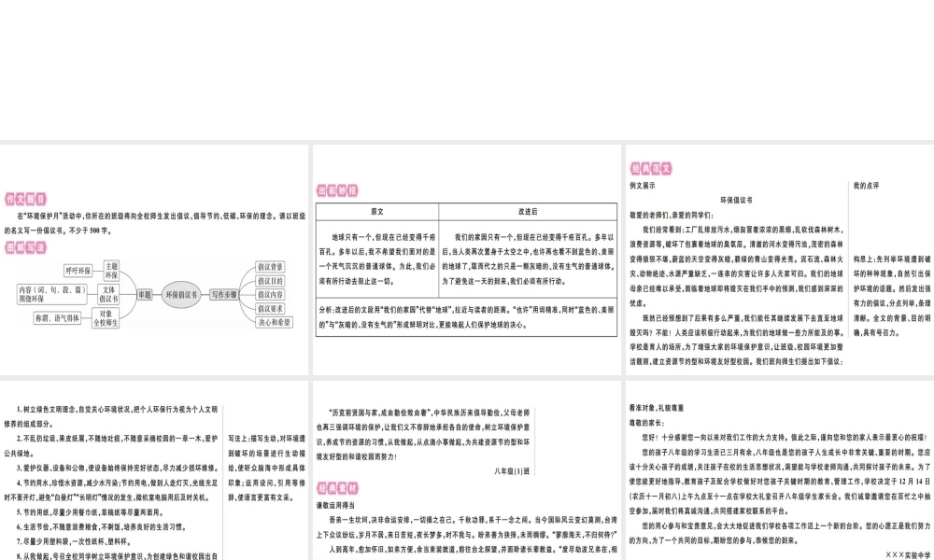Click the 倡议要求 box in the mind map
Screen dimensions: 934x560
[271, 308]
